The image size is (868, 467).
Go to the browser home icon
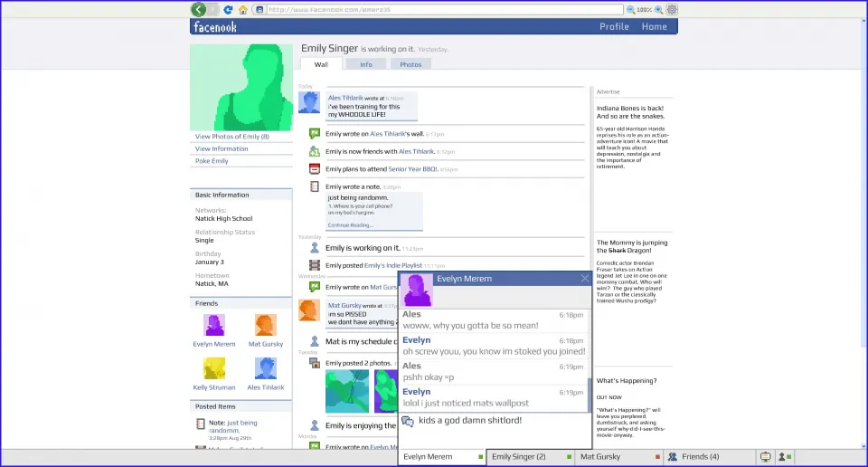point(243,9)
